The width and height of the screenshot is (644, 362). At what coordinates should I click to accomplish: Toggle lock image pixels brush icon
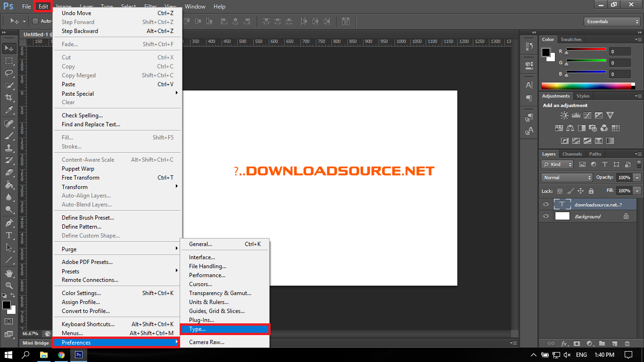tap(570, 191)
